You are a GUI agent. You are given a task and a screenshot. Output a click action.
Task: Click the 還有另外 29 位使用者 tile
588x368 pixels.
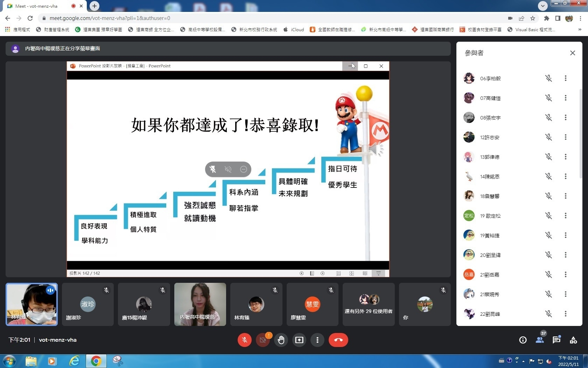tap(369, 304)
